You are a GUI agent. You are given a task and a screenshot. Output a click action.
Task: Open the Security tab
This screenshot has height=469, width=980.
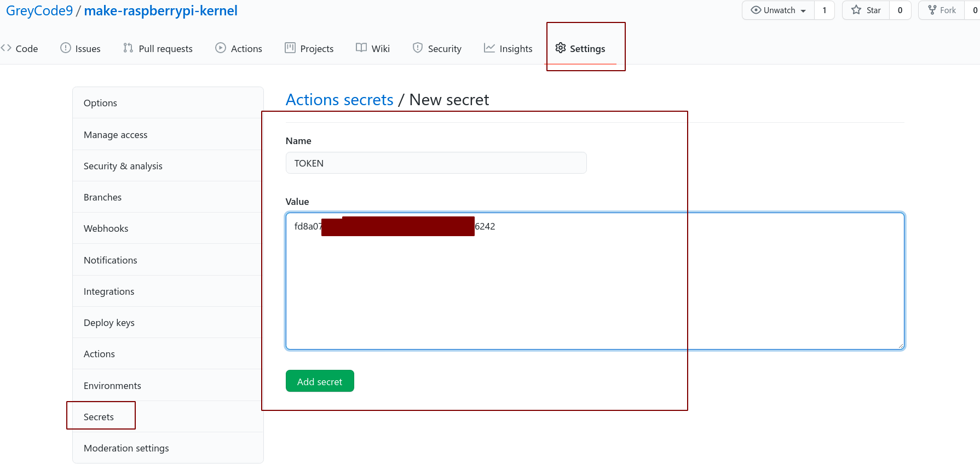click(x=437, y=49)
